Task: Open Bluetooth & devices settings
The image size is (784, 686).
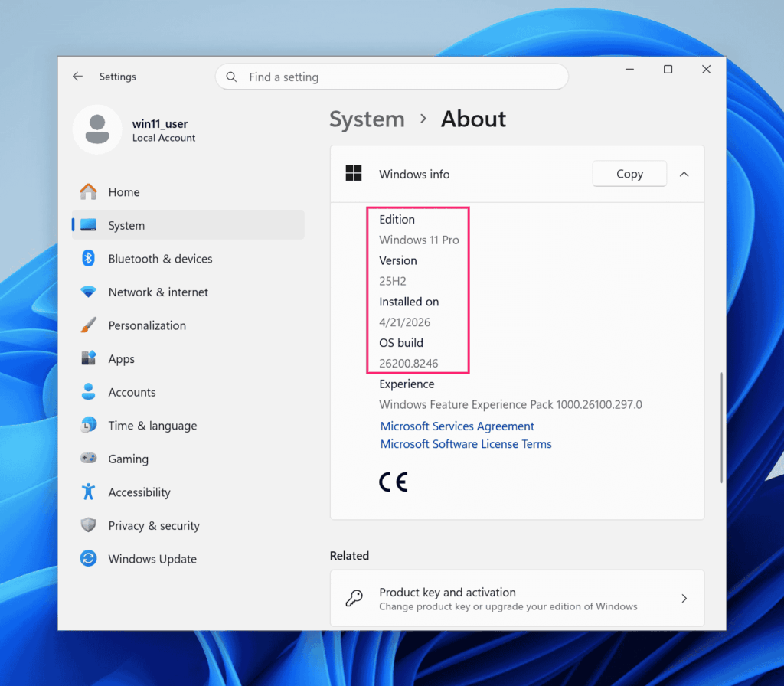Action: pos(188,259)
